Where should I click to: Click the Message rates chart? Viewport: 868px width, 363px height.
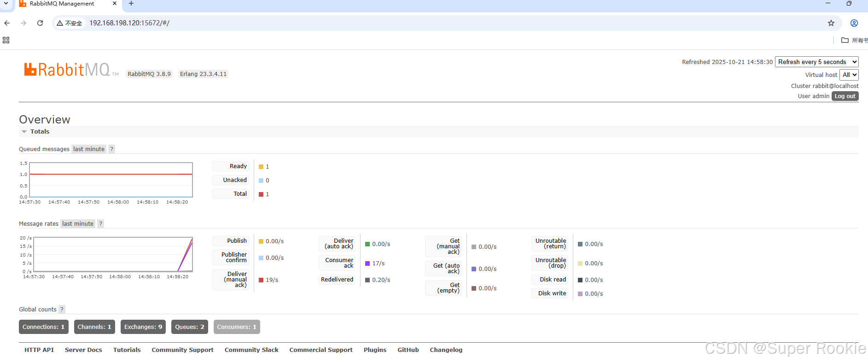tap(113, 254)
